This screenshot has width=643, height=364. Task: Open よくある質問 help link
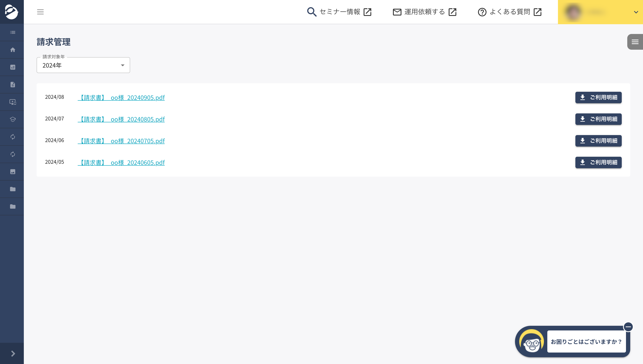click(510, 12)
